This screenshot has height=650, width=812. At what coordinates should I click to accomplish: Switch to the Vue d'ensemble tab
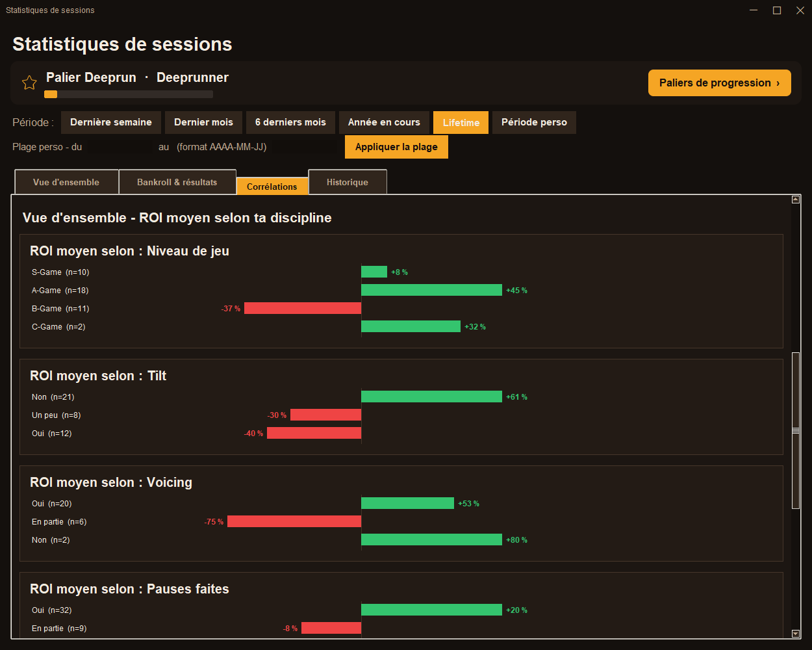pos(66,182)
